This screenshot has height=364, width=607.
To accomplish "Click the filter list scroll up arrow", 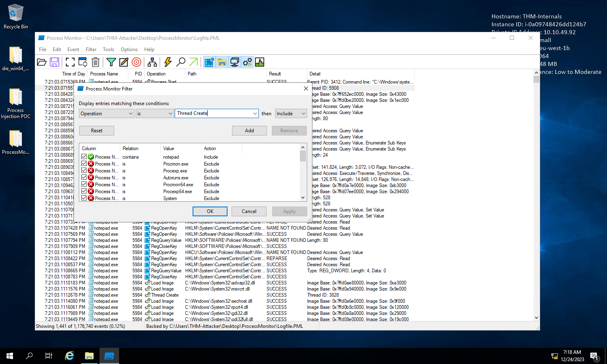I will (x=303, y=147).
